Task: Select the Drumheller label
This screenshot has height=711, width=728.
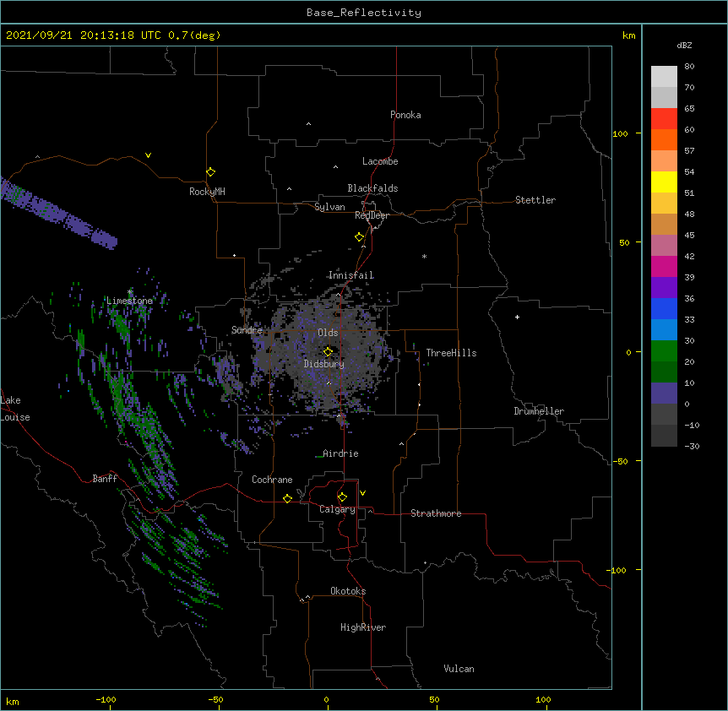Action: pyautogui.click(x=539, y=411)
